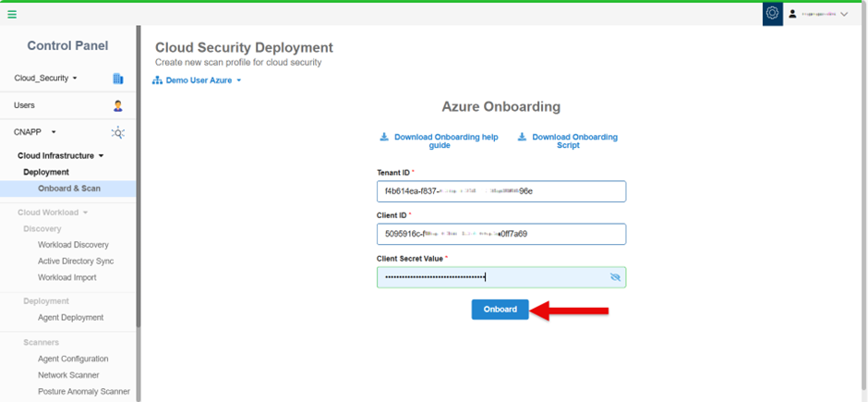868x402 pixels.
Task: Click the Tenant ID input field
Action: [x=500, y=191]
